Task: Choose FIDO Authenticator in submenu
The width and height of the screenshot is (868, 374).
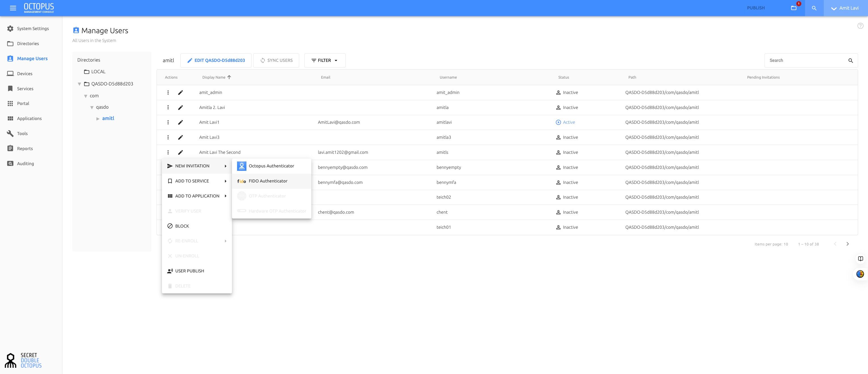Action: (x=272, y=181)
